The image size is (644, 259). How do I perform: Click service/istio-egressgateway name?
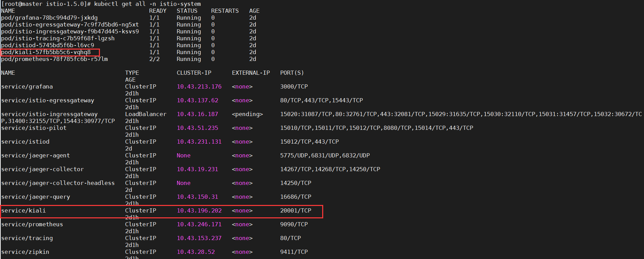click(48, 101)
